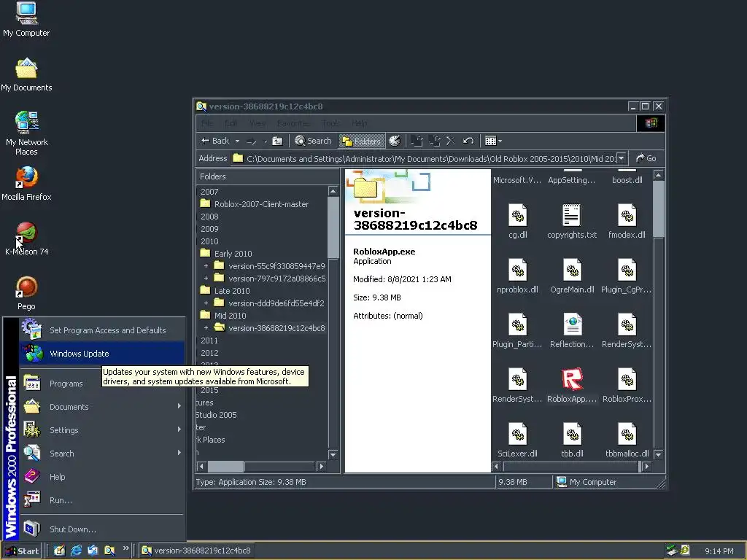Open the View menu in Explorer
Image resolution: width=747 pixels, height=560 pixels.
(x=258, y=123)
